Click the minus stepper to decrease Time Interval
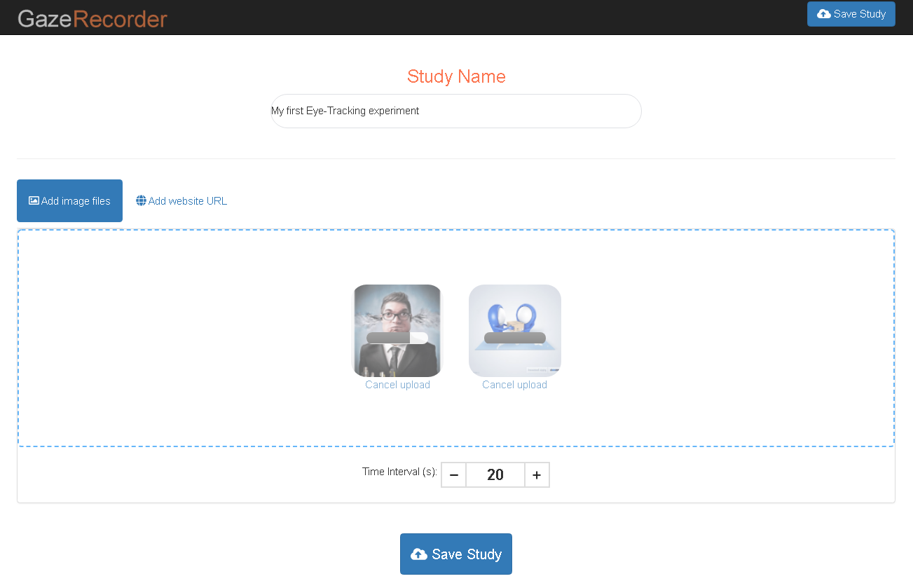 [453, 474]
